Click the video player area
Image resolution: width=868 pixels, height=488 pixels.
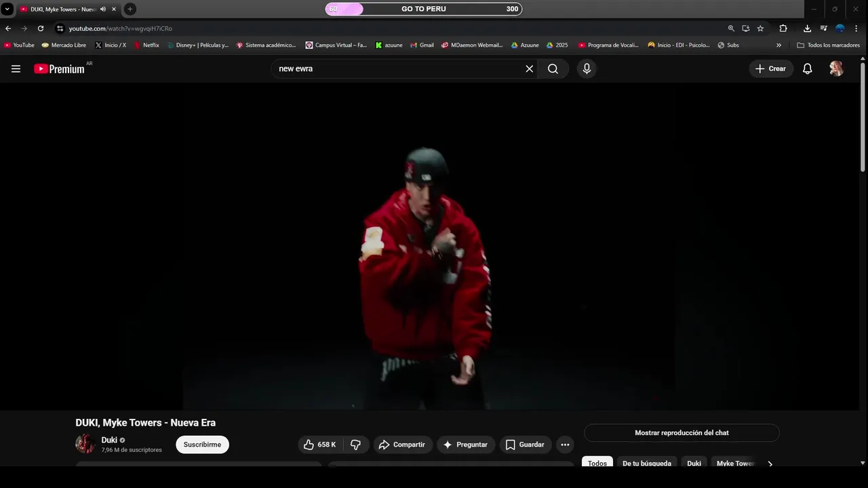pyautogui.click(x=430, y=247)
